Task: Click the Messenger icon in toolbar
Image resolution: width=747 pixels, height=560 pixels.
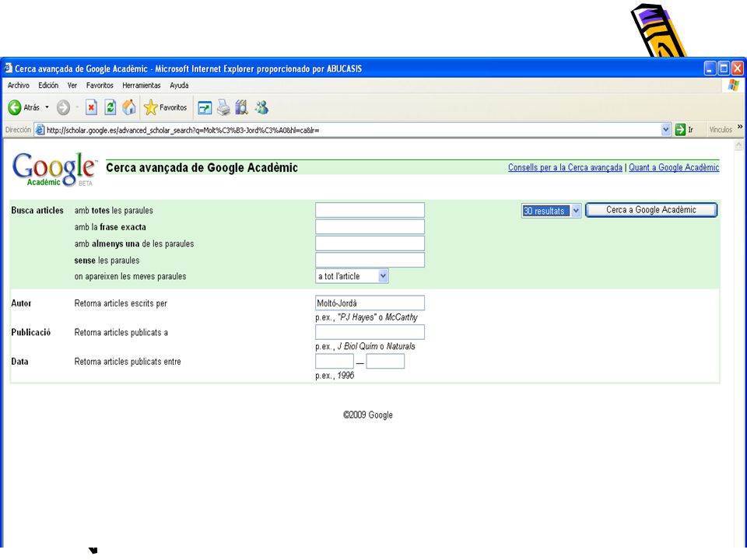Action: pos(261,107)
